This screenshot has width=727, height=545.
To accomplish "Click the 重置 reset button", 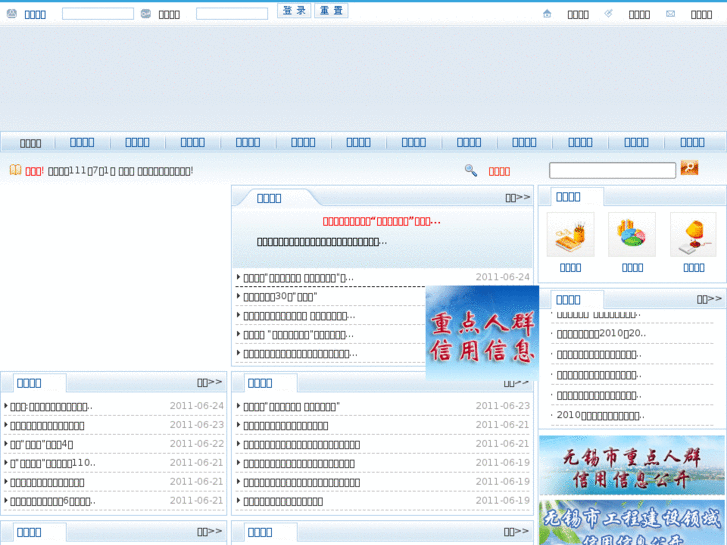I will coord(331,11).
